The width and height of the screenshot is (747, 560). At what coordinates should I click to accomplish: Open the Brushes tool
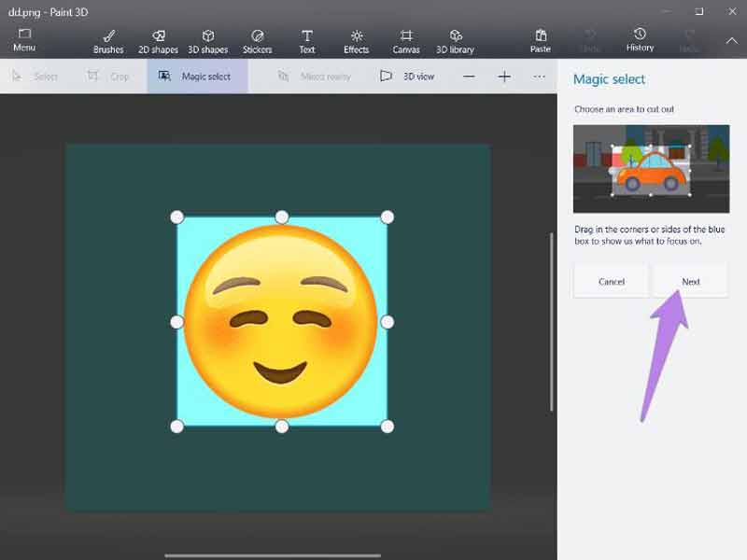108,41
